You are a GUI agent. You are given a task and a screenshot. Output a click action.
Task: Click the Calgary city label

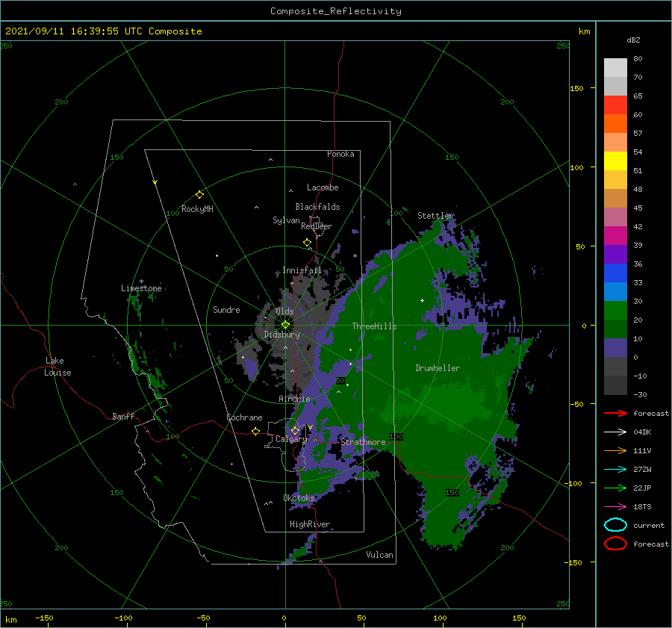(291, 439)
